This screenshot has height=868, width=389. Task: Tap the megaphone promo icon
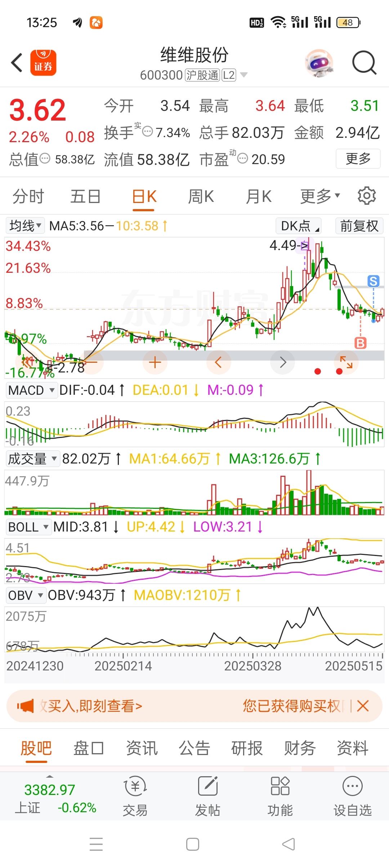(x=25, y=706)
